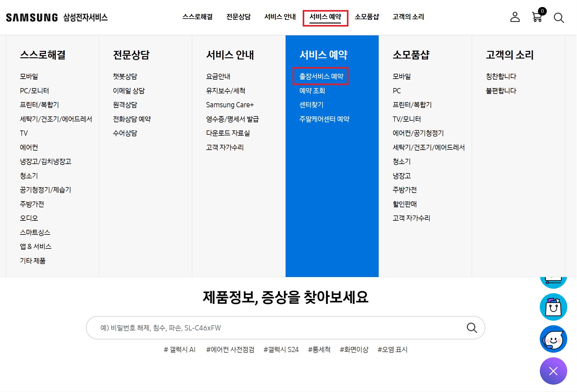Screen dimensions: 577x392
Task: Open 프린터/복합기 under 스스로해결
Action: coord(39,105)
